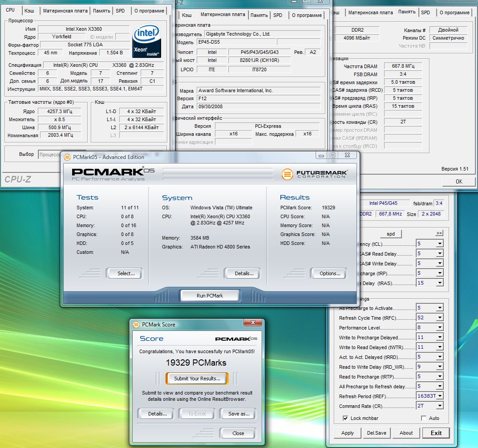Viewport: 478px width, 448px height.
Task: Click the voltage value 1.504 В
Action: click(115, 53)
